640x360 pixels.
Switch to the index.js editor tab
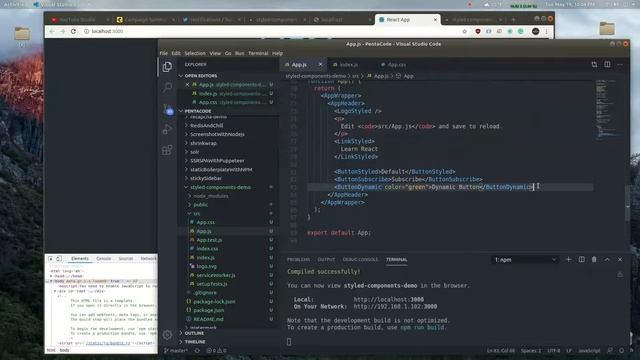[x=349, y=64]
